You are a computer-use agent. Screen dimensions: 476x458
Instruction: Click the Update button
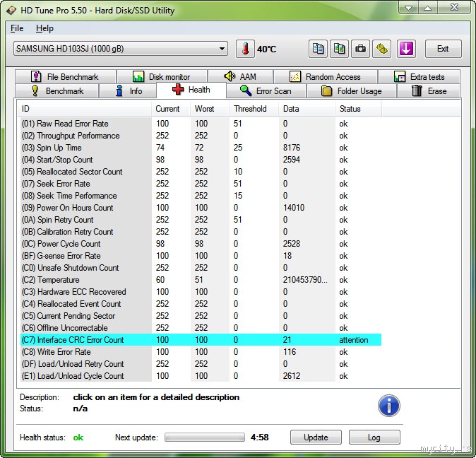[x=316, y=438]
